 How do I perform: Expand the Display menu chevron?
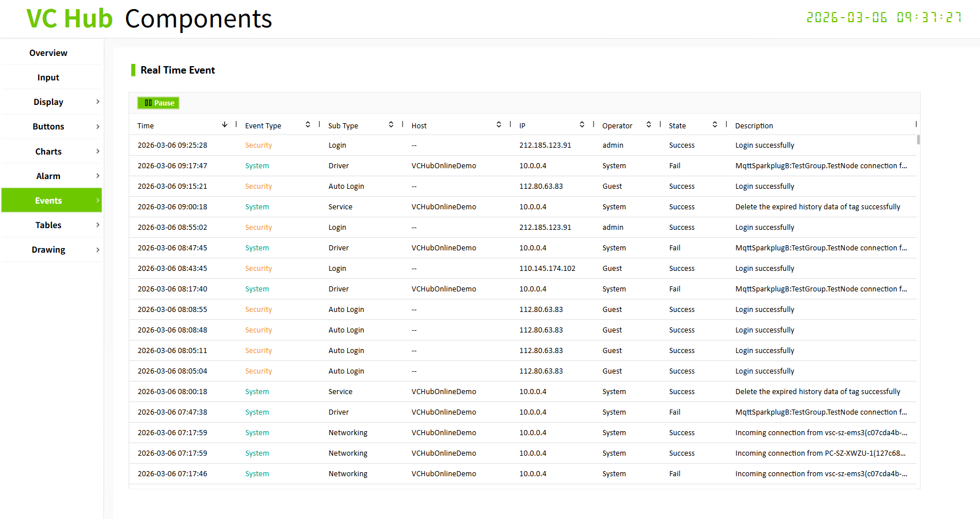coord(97,102)
